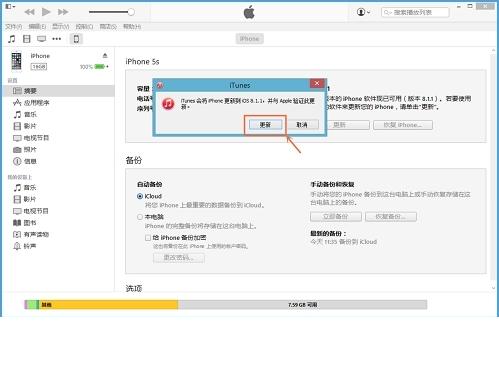
Task: Click the search playlist input field
Action: [415, 12]
